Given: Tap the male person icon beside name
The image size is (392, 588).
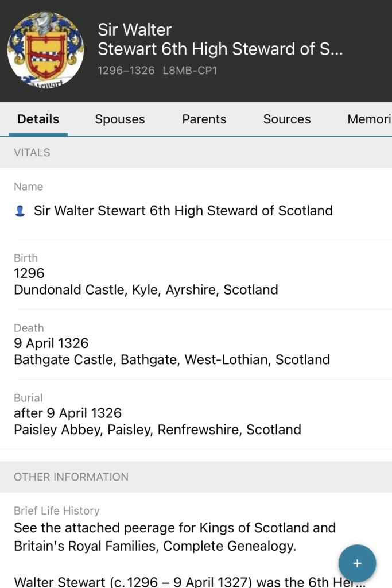Looking at the screenshot, I should (20, 211).
